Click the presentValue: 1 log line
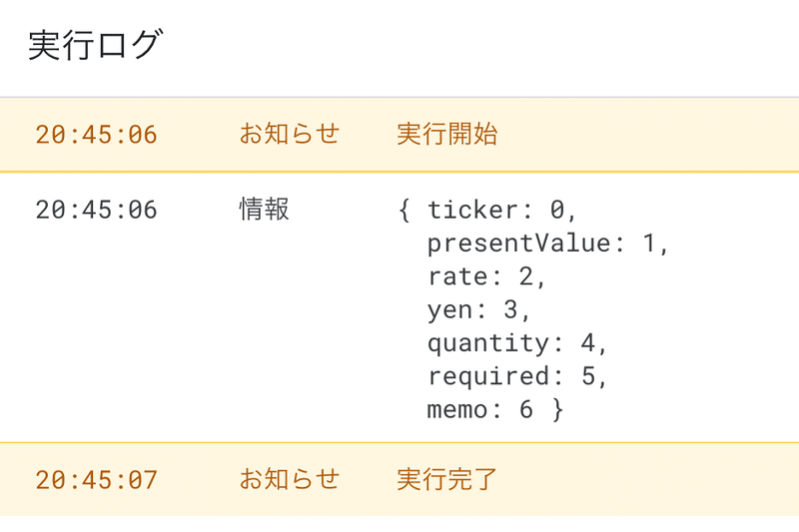The height and width of the screenshot is (532, 799). coord(547,244)
